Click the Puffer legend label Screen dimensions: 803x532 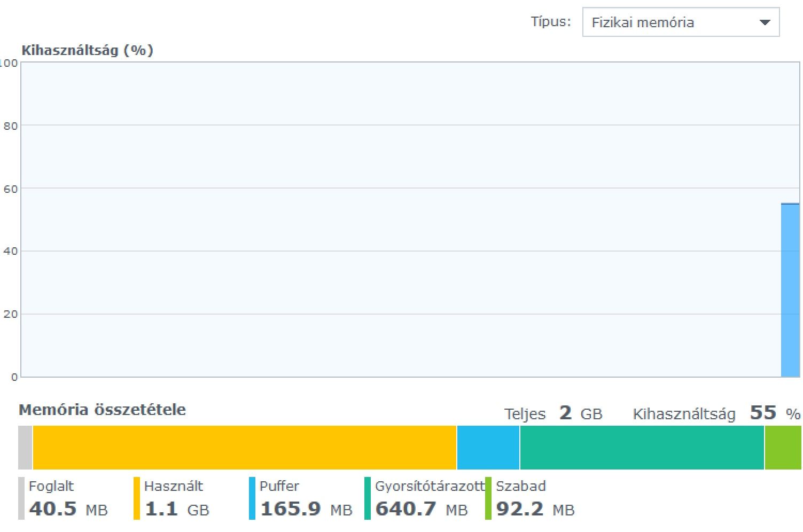point(279,486)
